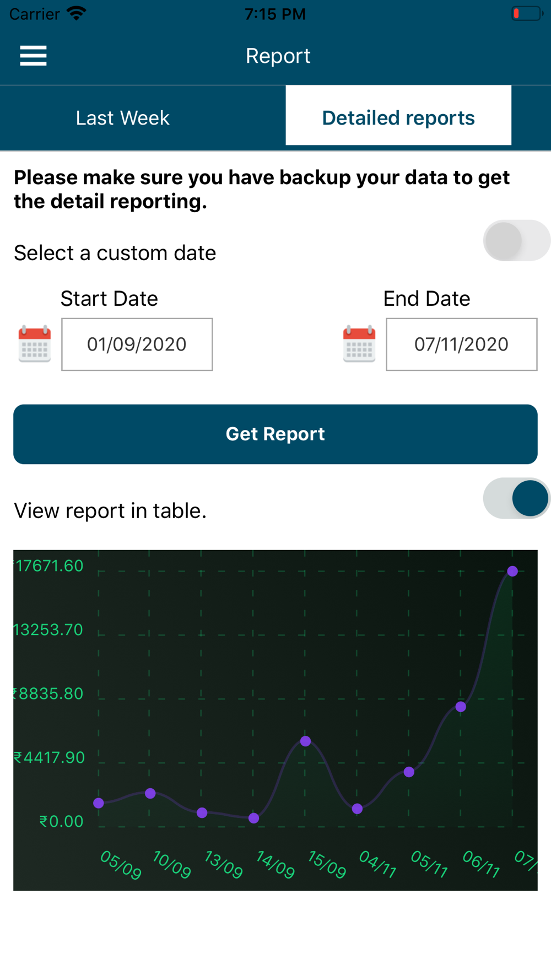This screenshot has height=980, width=551.
Task: Select the 05/09 first data point
Action: point(99,803)
